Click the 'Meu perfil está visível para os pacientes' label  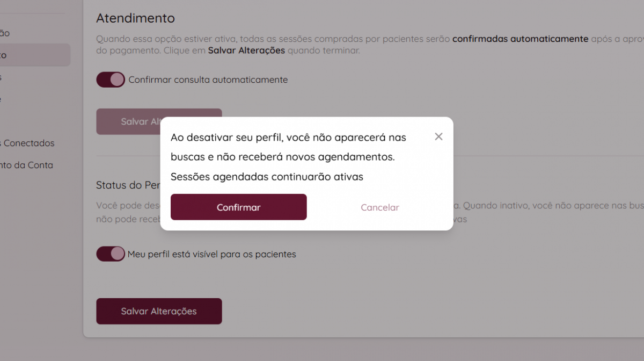tap(211, 254)
